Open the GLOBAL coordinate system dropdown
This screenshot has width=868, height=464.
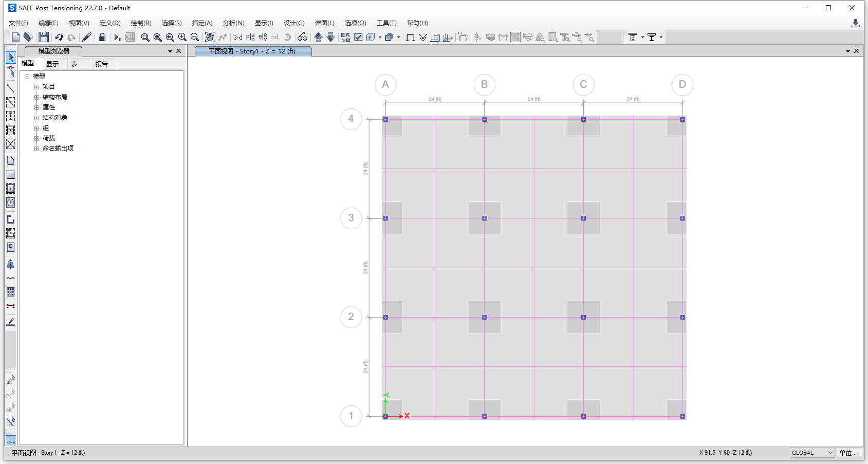click(x=812, y=453)
